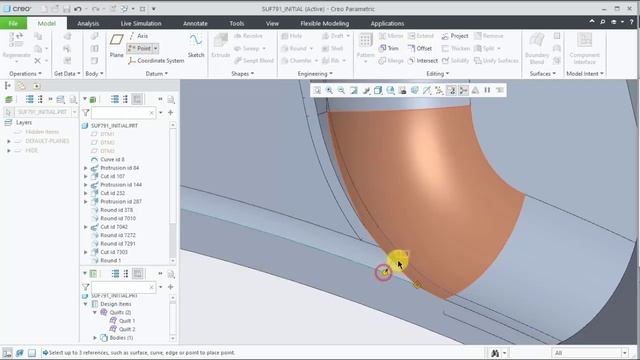Click the Intersect editing tool
Screen dimensions: 640x360
[423, 60]
